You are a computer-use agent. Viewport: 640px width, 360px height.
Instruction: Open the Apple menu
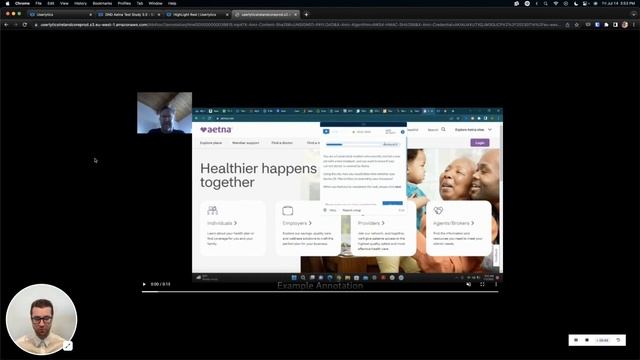[x=7, y=3]
